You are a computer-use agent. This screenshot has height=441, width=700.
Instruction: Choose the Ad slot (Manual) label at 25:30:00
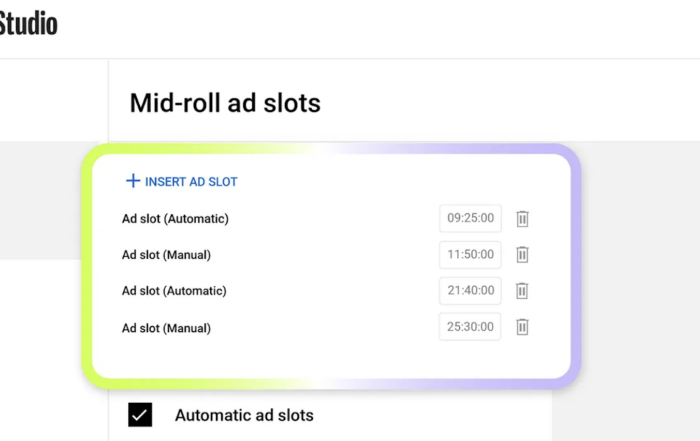[x=166, y=327]
